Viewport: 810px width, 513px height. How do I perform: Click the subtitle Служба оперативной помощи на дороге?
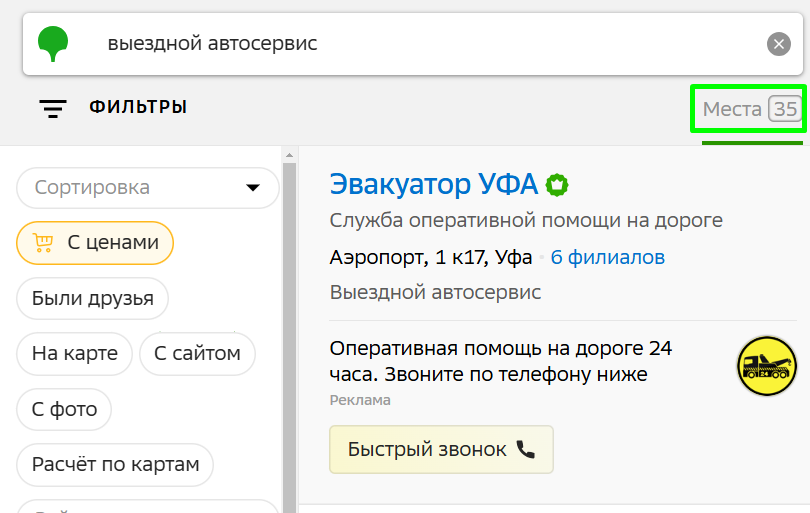(x=526, y=221)
